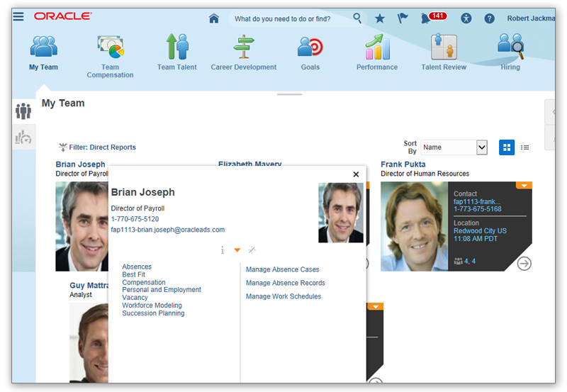Open Manage Work Schedules

point(283,296)
